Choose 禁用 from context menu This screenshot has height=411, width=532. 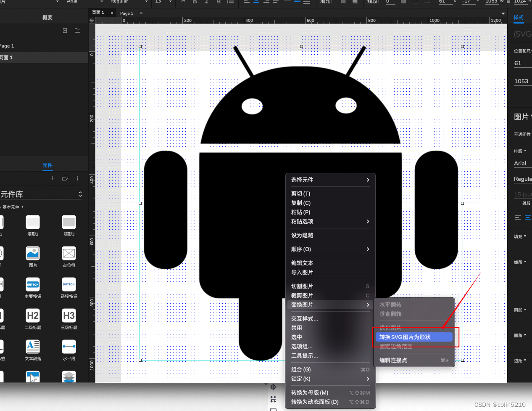(x=330, y=328)
